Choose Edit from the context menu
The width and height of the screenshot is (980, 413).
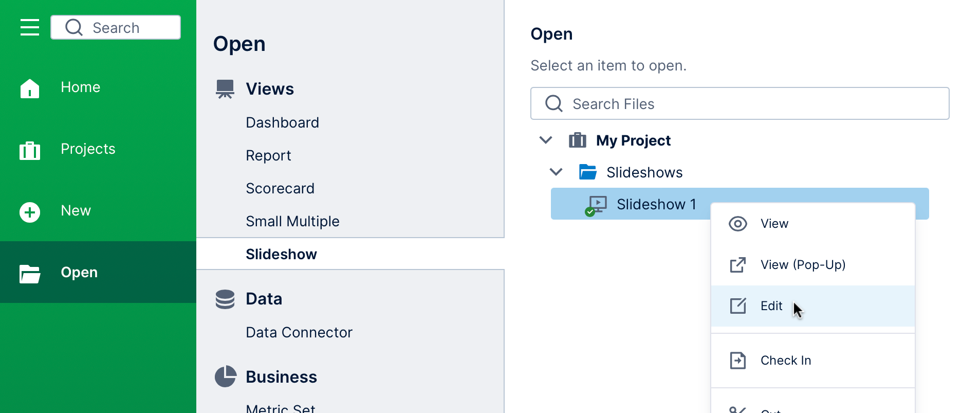tap(771, 306)
